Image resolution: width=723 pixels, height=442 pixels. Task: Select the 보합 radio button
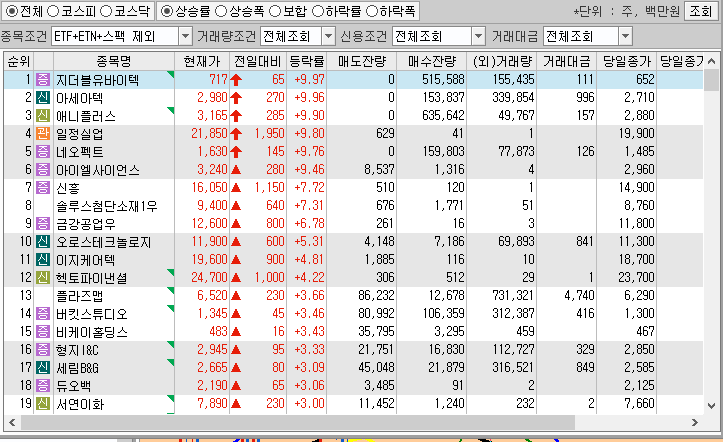275,11
